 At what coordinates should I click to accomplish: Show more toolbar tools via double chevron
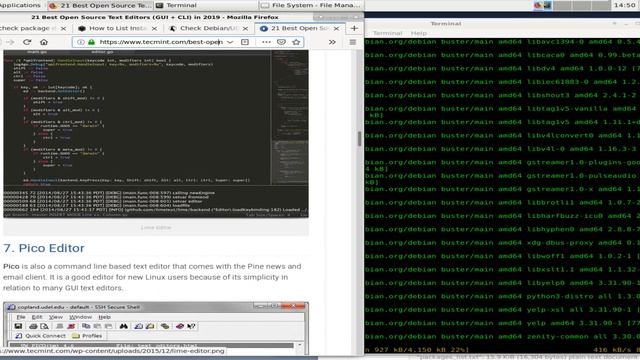click(332, 42)
